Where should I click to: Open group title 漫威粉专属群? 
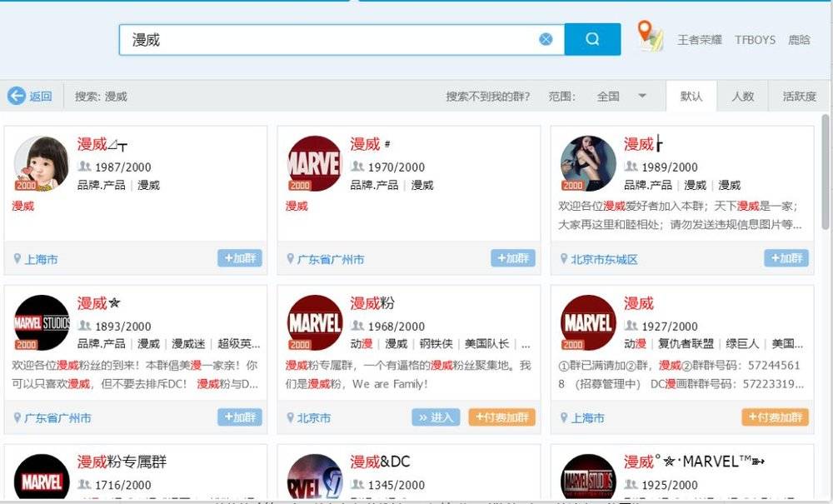click(x=122, y=461)
